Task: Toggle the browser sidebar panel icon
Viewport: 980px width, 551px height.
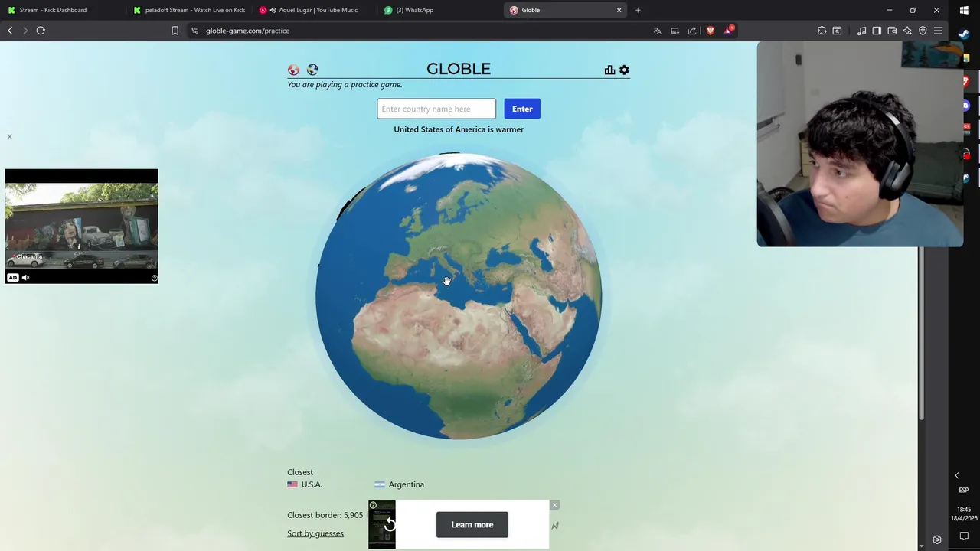Action: coord(877,31)
